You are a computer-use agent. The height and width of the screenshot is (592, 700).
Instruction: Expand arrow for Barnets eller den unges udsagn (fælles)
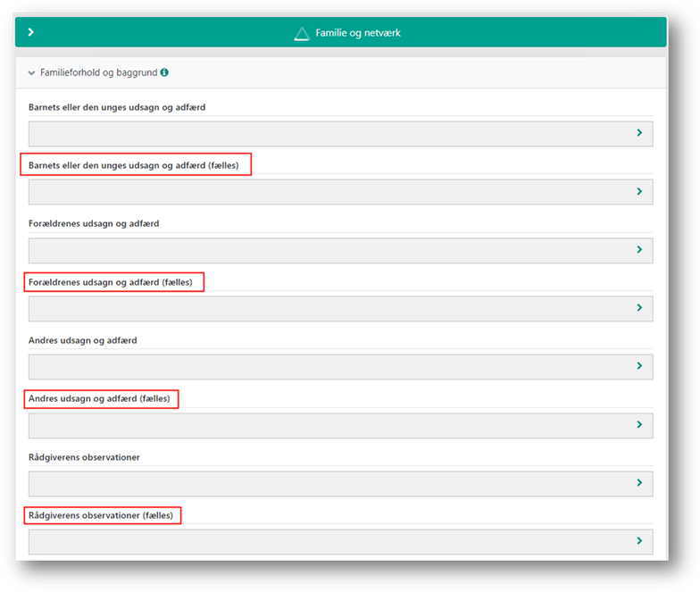(639, 191)
